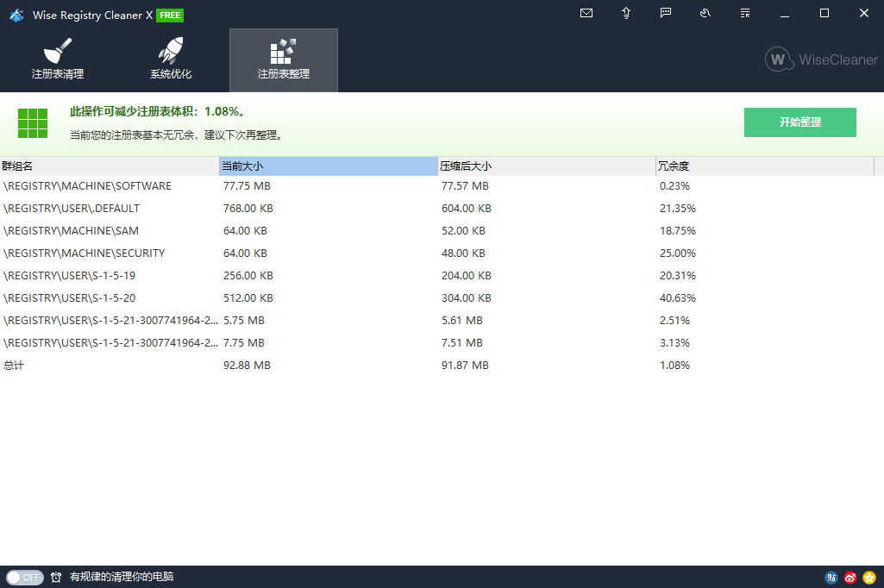Click compressed size 604.00 KB
The height and width of the screenshot is (588, 884).
click(467, 209)
